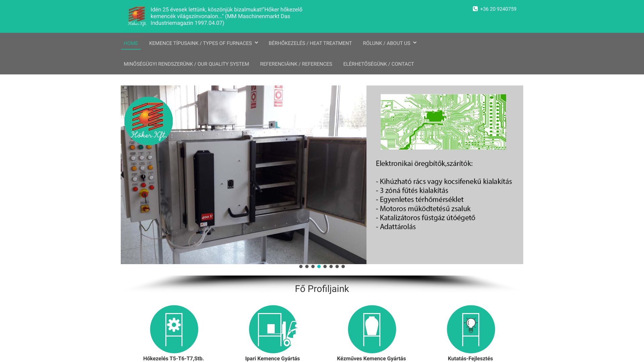
Task: Open Bérhőkezelés / Heat Treatment page
Action: pos(310,43)
